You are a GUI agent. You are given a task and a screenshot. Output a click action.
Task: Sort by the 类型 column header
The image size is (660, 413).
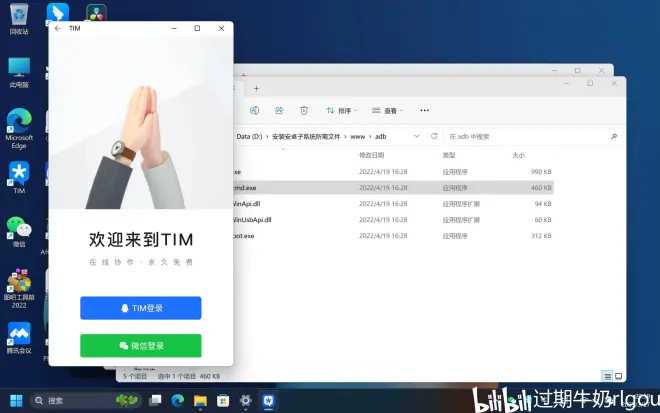pos(449,155)
